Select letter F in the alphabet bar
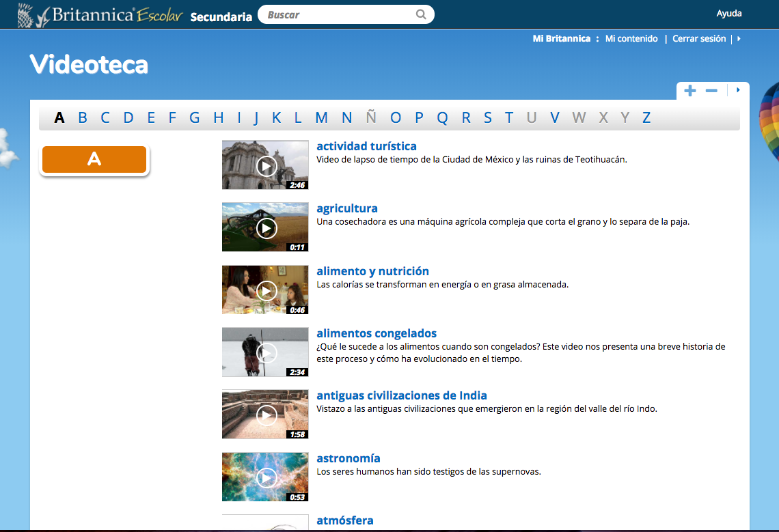 click(172, 117)
